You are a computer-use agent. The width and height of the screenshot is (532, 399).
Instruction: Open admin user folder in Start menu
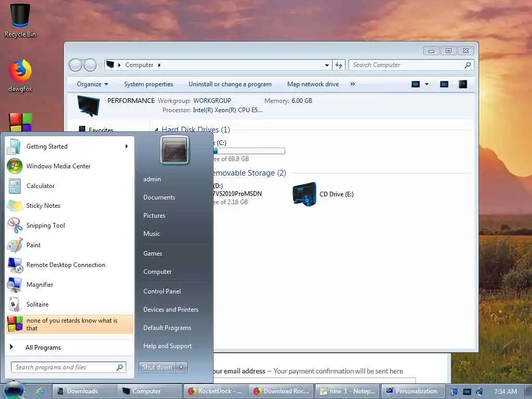152,179
